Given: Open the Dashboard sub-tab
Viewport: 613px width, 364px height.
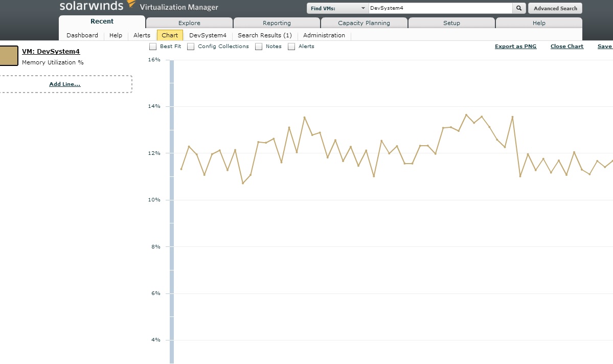Looking at the screenshot, I should point(82,35).
